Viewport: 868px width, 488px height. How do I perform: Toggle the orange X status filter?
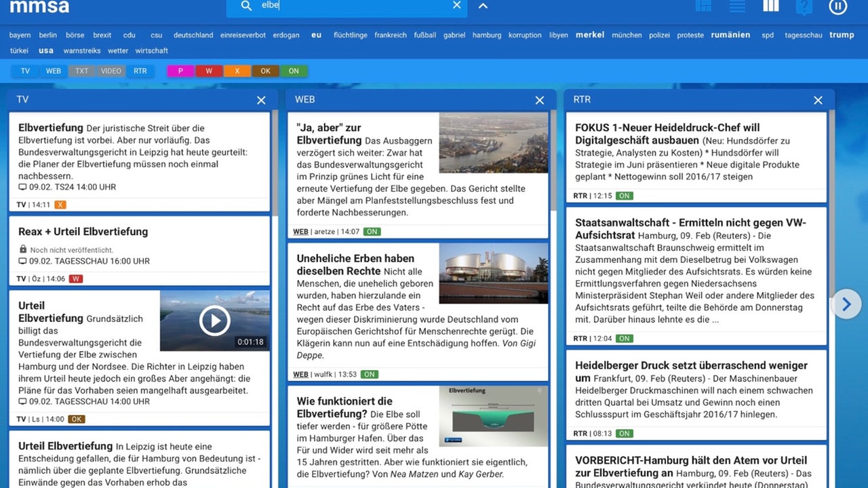237,70
